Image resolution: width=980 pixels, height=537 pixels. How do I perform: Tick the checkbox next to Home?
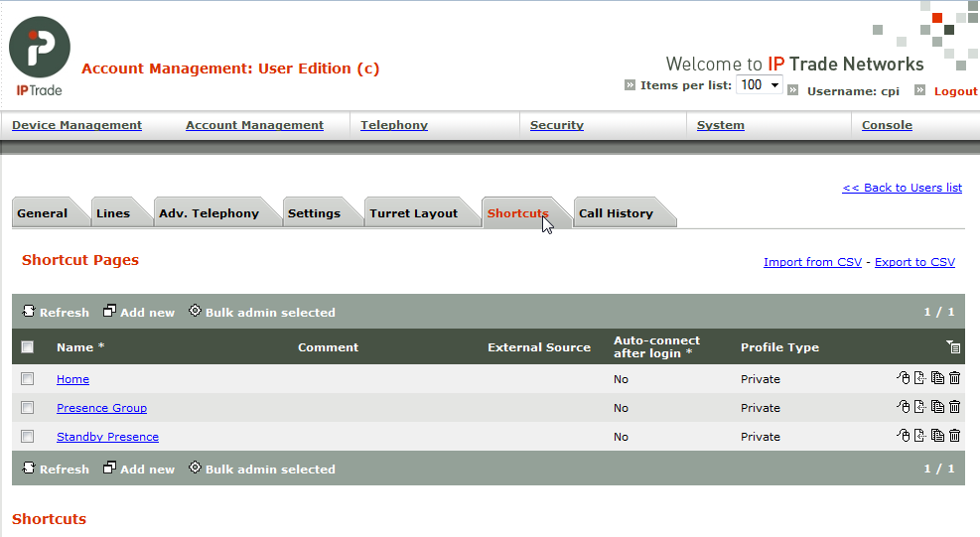(28, 379)
